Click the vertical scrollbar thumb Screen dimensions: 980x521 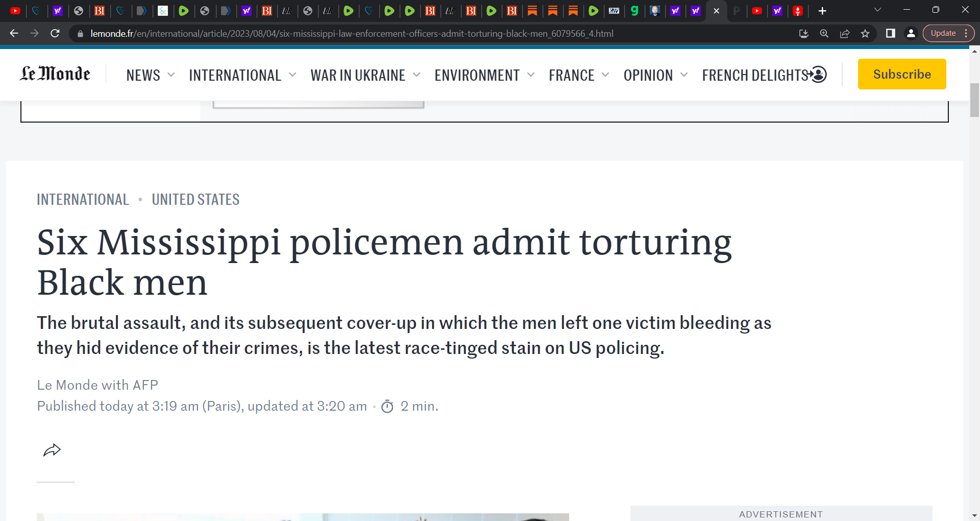click(974, 100)
